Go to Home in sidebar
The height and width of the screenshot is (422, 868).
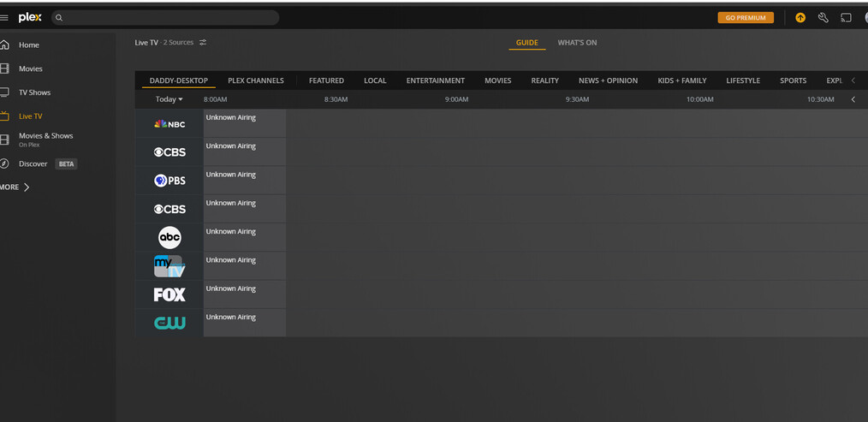coord(29,45)
